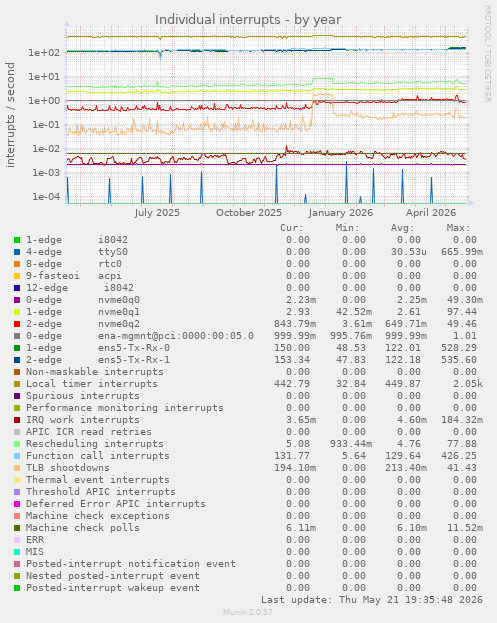This screenshot has width=497, height=623.
Task: Click the Local timer interrupts legend swatch
Action: click(x=17, y=384)
